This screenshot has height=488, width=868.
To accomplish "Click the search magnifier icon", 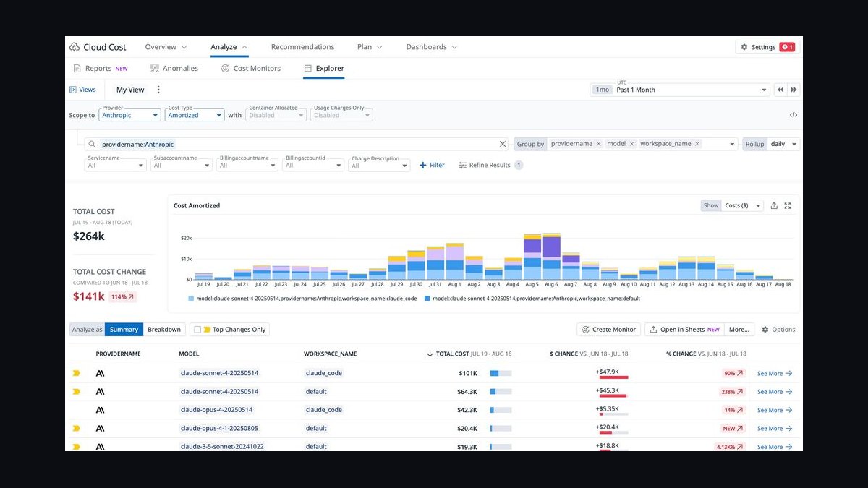I will coord(92,144).
